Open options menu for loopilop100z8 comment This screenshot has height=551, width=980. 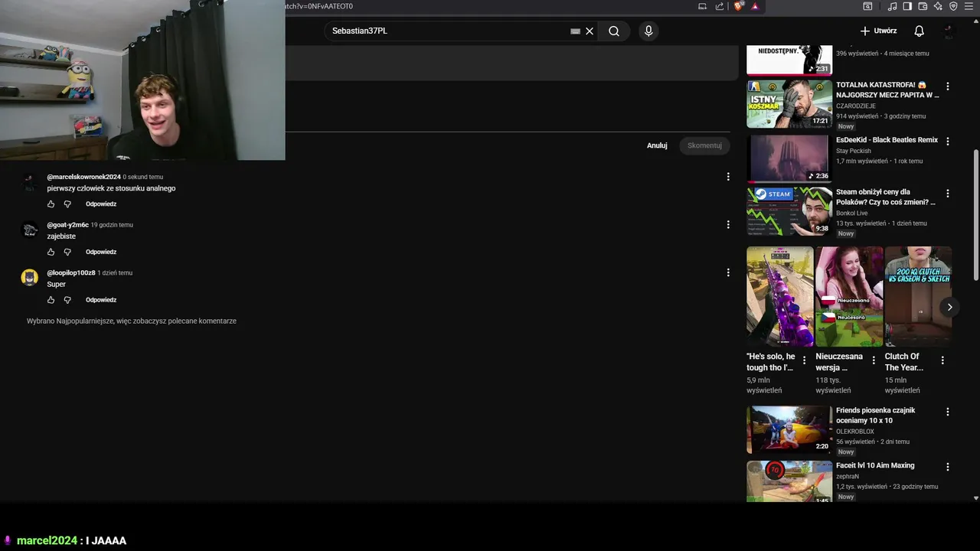[x=728, y=272]
